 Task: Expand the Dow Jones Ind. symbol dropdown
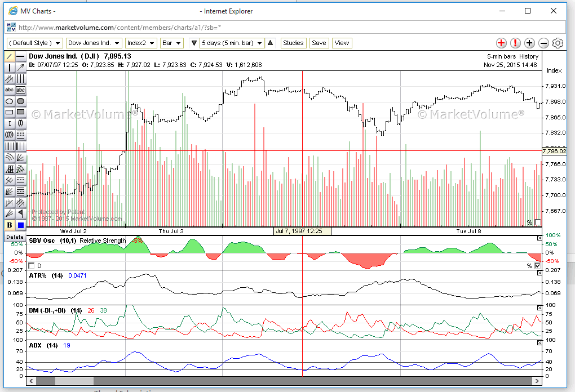click(94, 43)
